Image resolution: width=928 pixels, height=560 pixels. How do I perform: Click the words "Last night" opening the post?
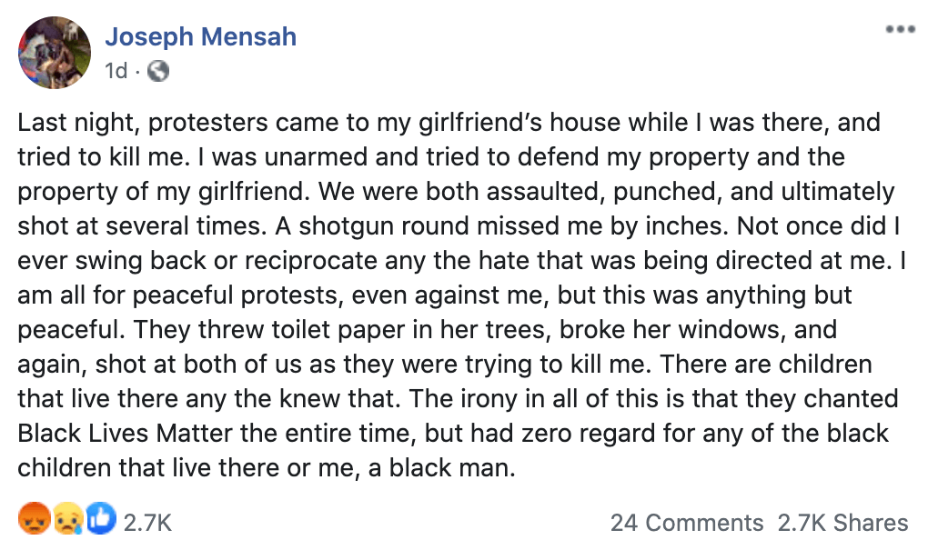(69, 123)
